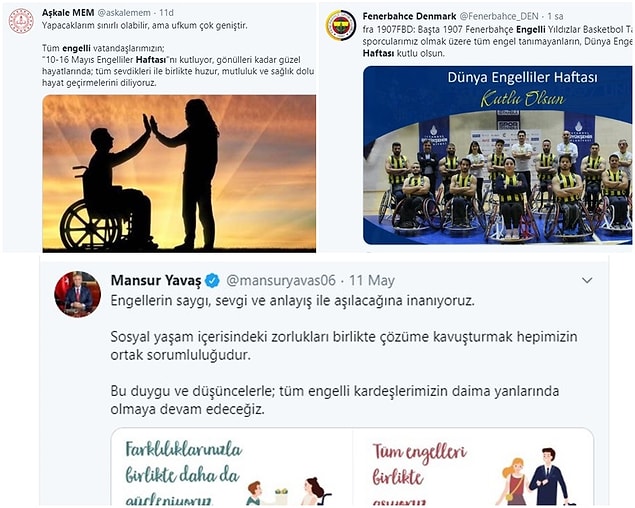Screen dimensions: 635x508
Task: Open the 'Farklılıklarınızla birlikte' illustration
Action: click(232, 467)
